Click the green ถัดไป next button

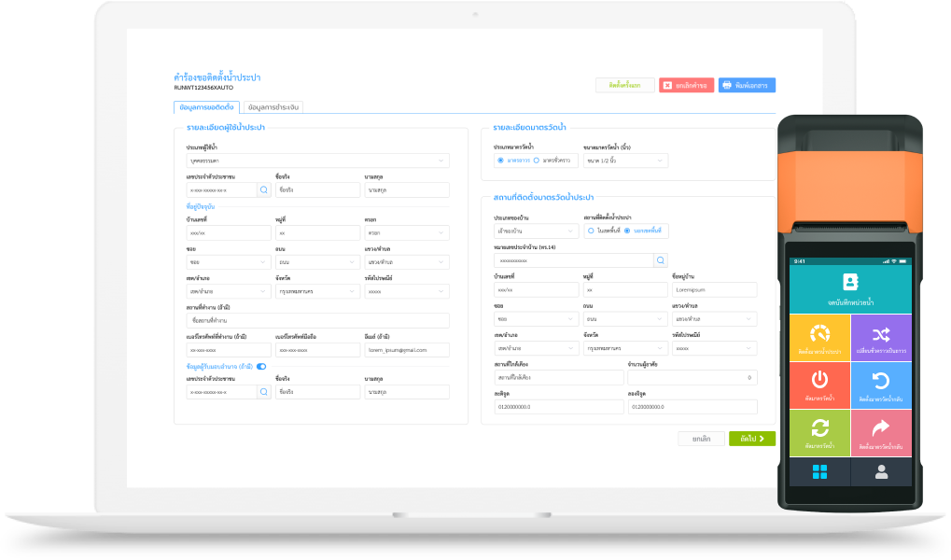coord(751,438)
